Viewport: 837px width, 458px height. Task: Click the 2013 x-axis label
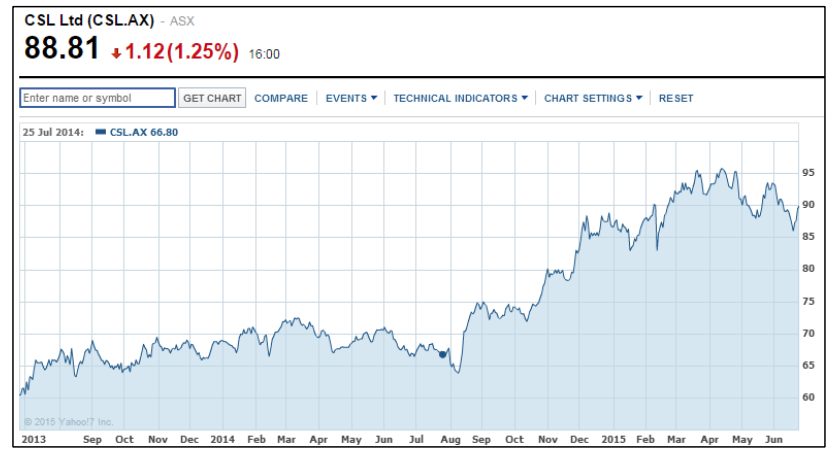click(34, 439)
